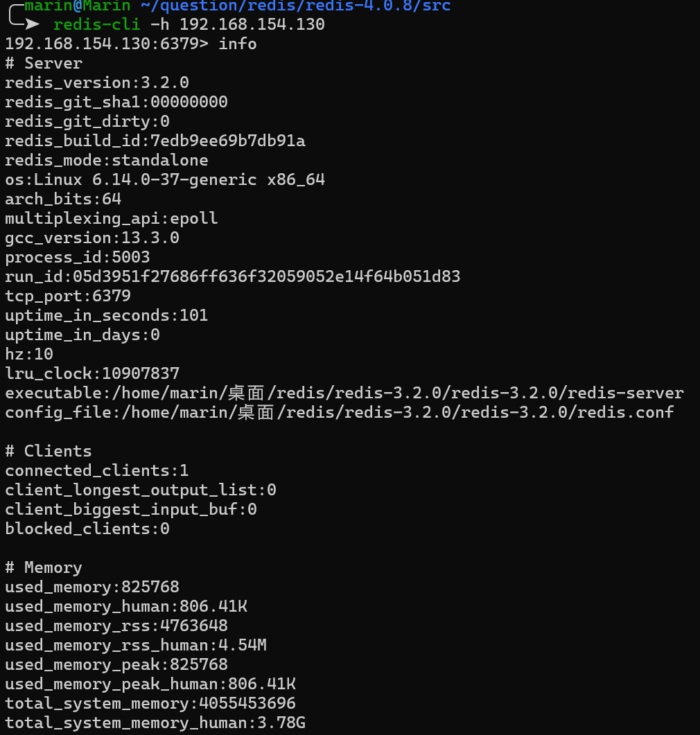
Task: Click the total_system_memory_human:3.78G line
Action: tap(155, 723)
